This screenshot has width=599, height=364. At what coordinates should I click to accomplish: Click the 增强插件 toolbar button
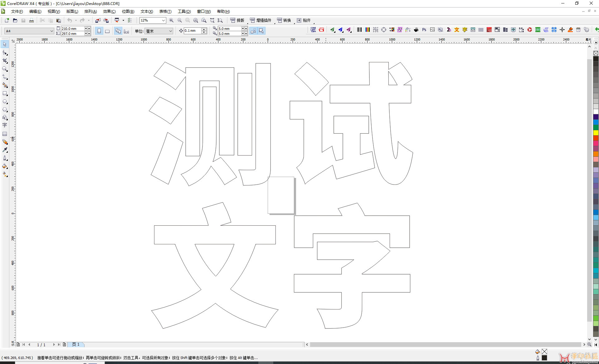261,20
